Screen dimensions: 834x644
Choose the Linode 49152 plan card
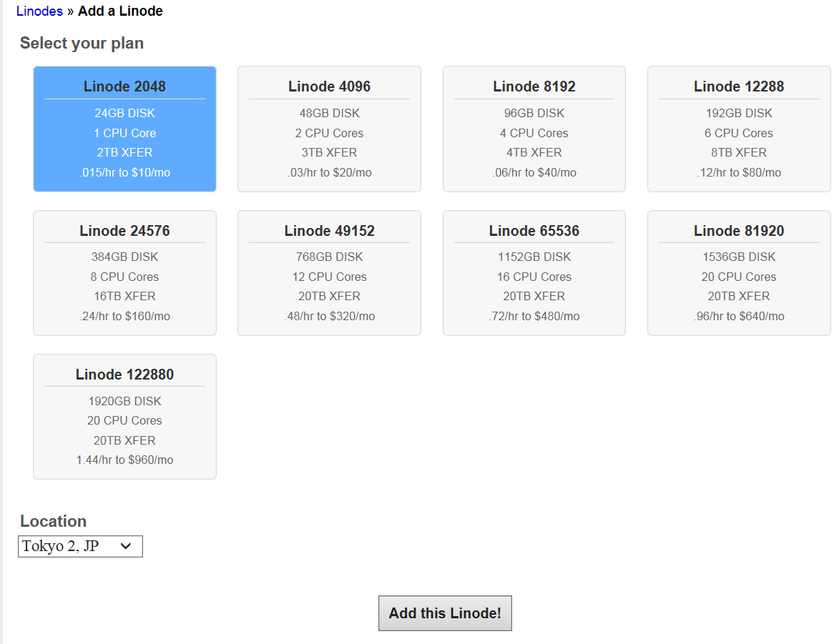point(329,273)
